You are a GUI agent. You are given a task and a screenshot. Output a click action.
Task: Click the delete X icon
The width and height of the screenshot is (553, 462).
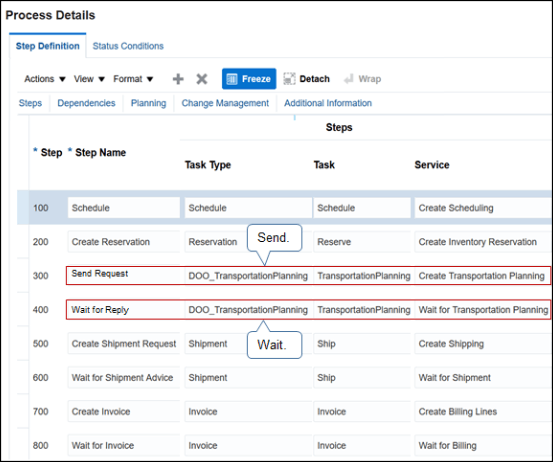pos(202,79)
